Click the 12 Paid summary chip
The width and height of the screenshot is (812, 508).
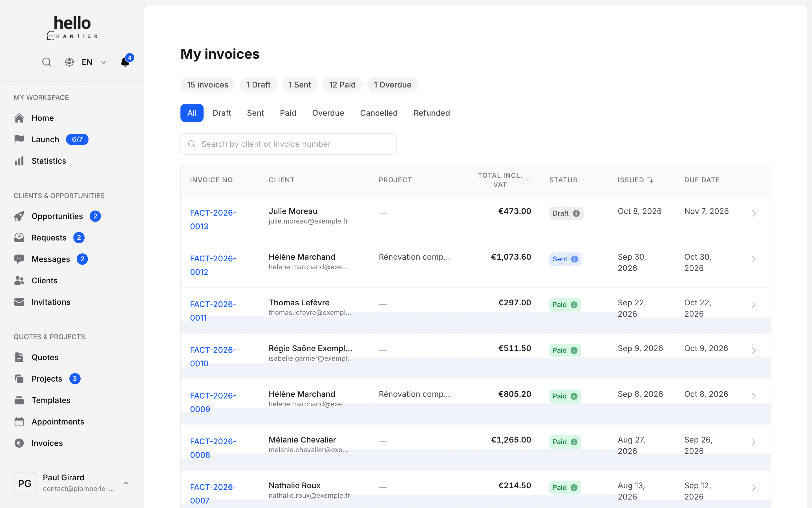point(342,85)
